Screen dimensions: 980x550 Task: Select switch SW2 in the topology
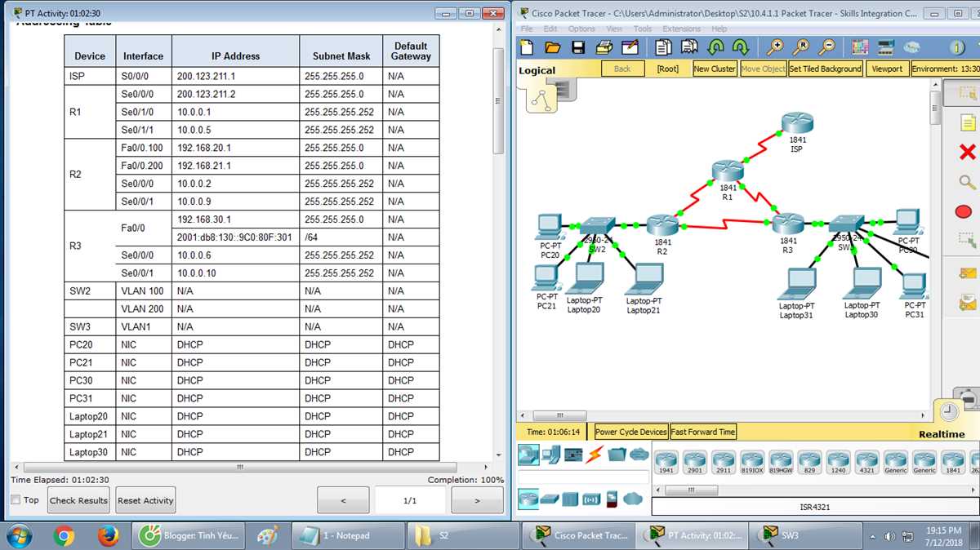[597, 226]
